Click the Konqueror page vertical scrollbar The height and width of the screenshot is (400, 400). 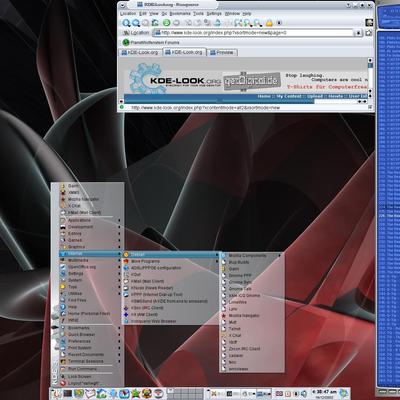click(x=370, y=77)
